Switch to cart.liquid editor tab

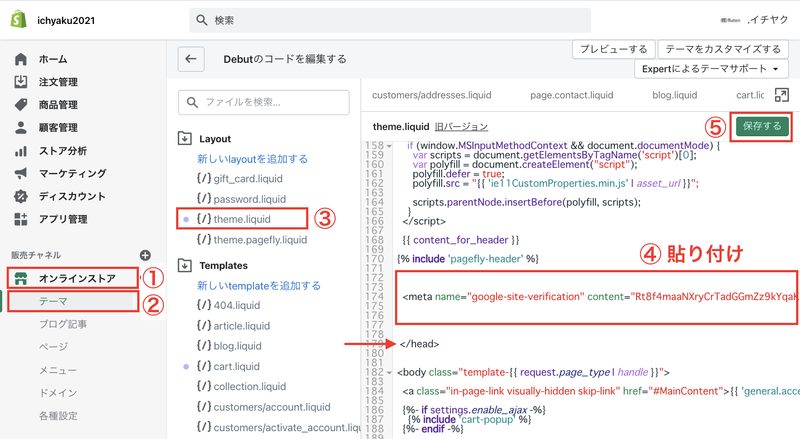[750, 95]
